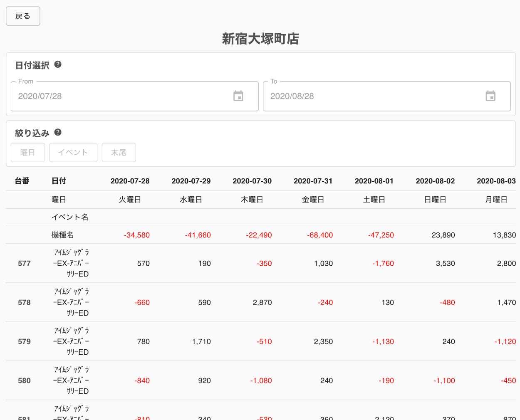Select machine number 577 row
This screenshot has height=420, width=520.
pos(24,263)
